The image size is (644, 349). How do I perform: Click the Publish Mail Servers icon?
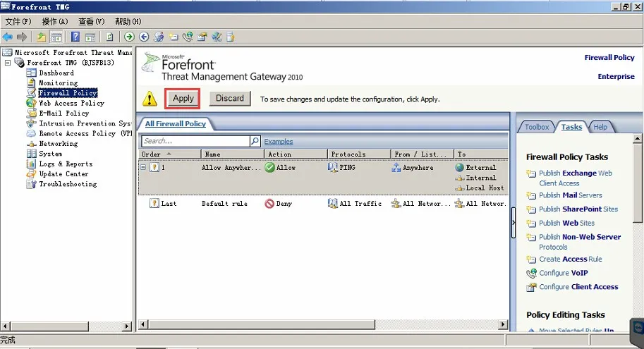click(x=531, y=195)
